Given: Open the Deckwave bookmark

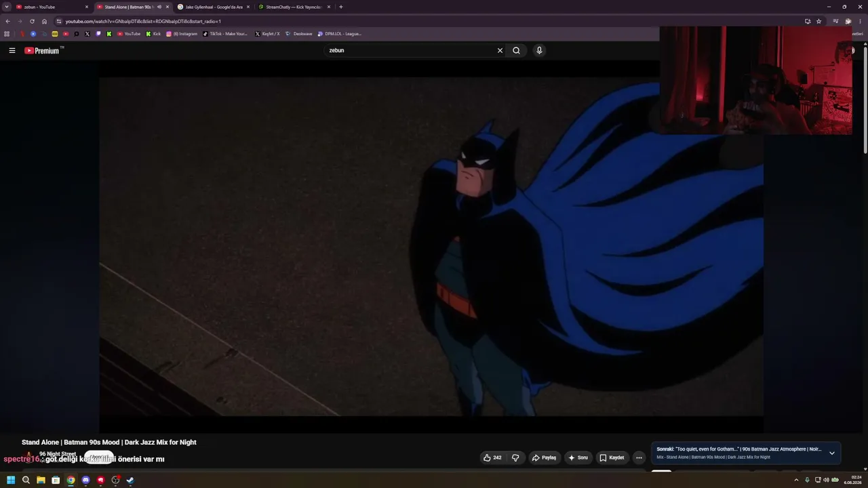Looking at the screenshot, I should (x=299, y=34).
